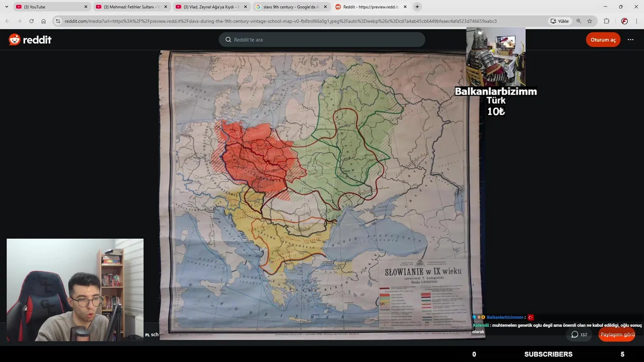Click the 'SŁOWIANIE w IX wieku' map title
The image size is (644, 362).
pos(423,272)
